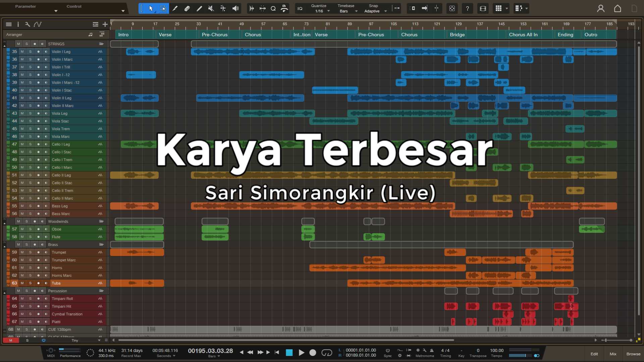Open the help question mark
The height and width of the screenshot is (362, 644).
point(467,8)
